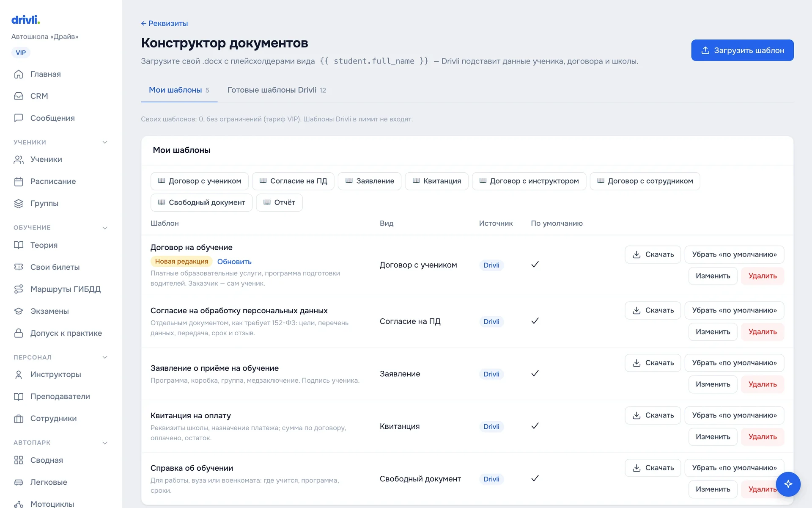Remove default from Согласие на обработку row
Screen dimensions: 812x508
coord(734,310)
